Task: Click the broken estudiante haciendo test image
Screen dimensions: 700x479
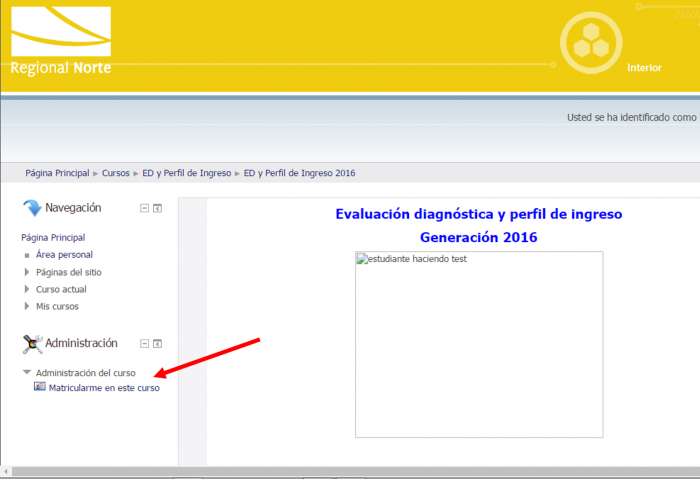Action: pyautogui.click(x=479, y=344)
